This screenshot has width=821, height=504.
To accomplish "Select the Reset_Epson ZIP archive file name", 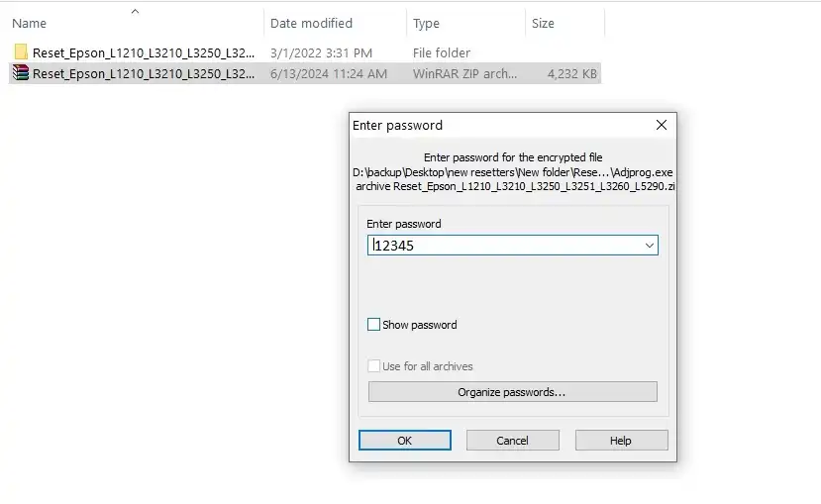I will 144,74.
